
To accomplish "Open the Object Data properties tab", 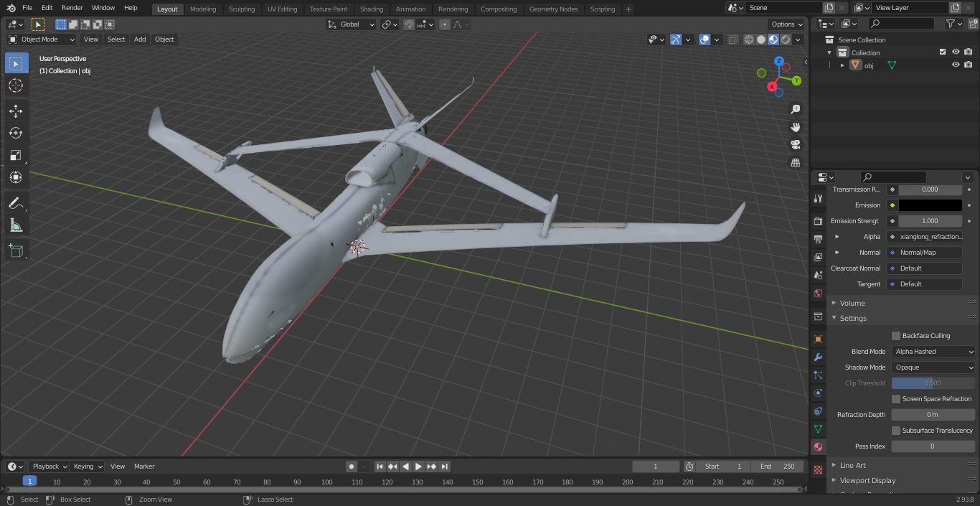I will pos(818,428).
